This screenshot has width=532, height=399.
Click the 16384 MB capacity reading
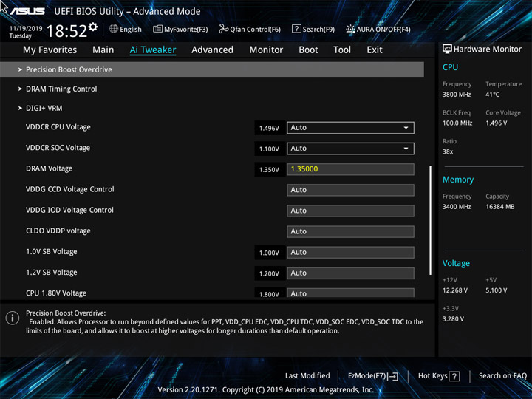pyautogui.click(x=499, y=207)
